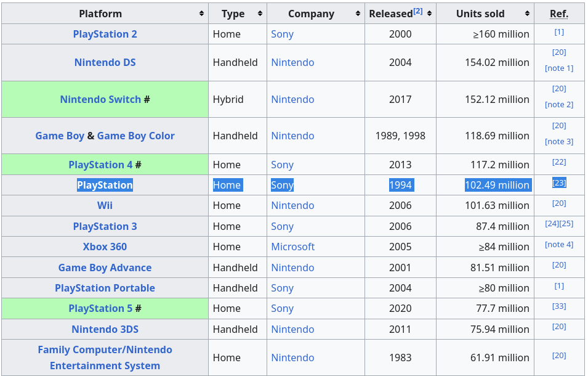Open the Nintendo DS article link
Screen dimensions: 588x376
[x=105, y=62]
